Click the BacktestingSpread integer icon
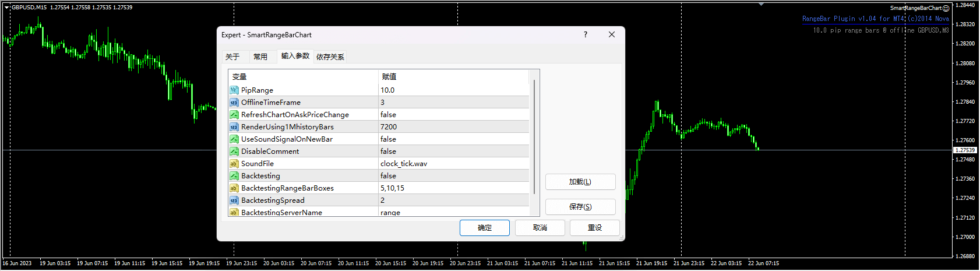Viewport: 980px width, 271px height. click(234, 200)
